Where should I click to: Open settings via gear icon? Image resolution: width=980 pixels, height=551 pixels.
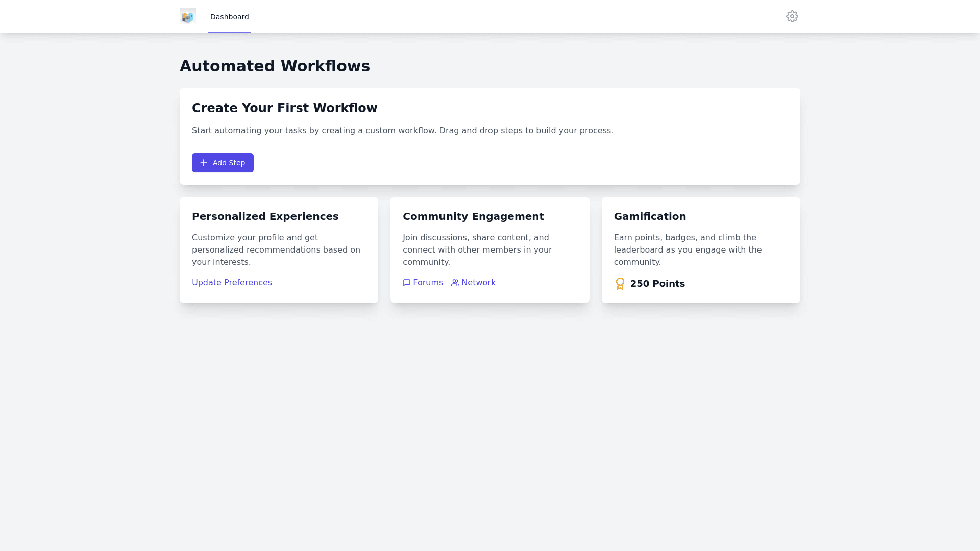point(792,16)
